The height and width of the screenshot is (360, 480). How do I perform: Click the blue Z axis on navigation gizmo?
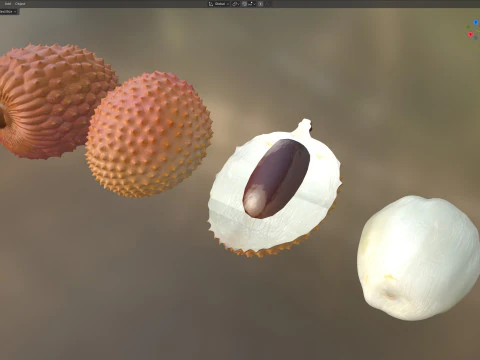tap(476, 22)
